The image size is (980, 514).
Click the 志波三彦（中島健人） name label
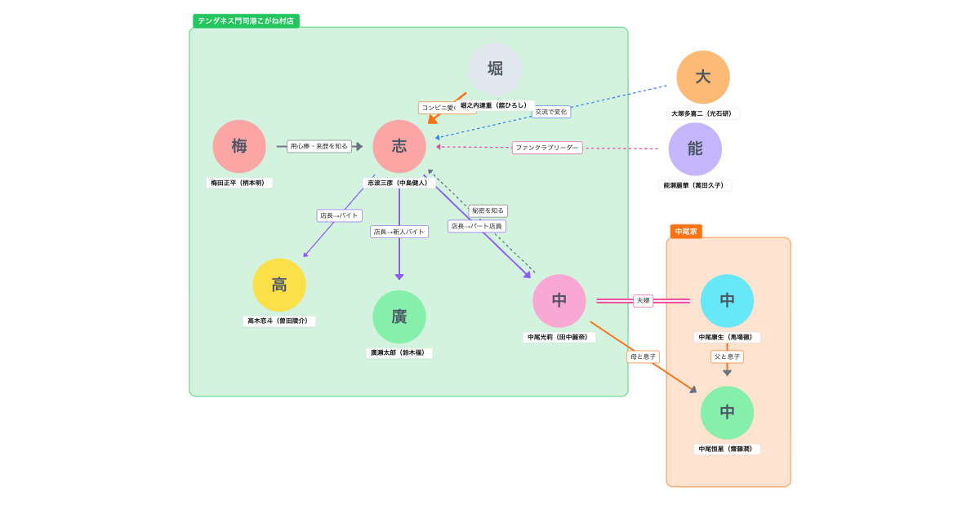pyautogui.click(x=398, y=183)
